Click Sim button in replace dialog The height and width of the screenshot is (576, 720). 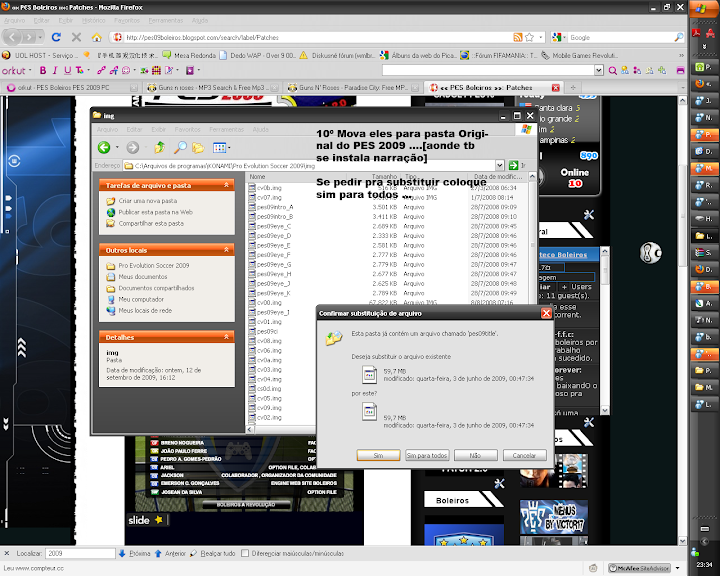(x=378, y=455)
